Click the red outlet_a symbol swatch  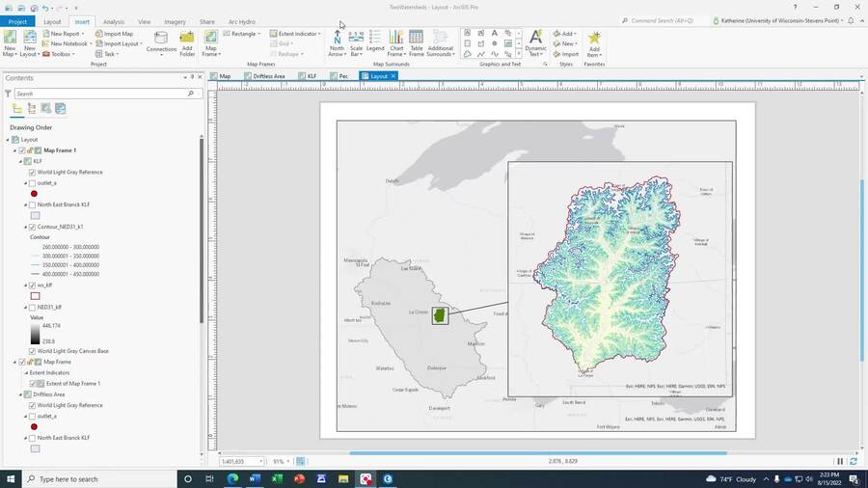[x=35, y=194]
